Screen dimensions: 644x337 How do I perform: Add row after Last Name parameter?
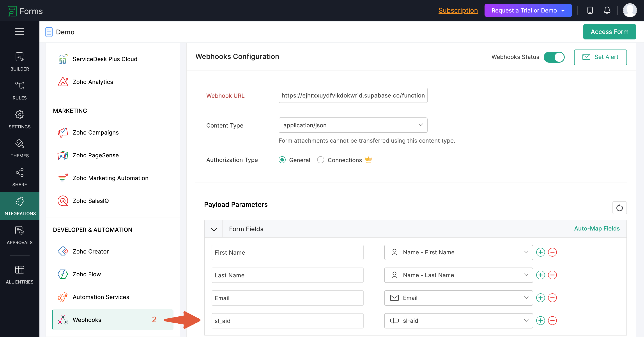click(541, 275)
